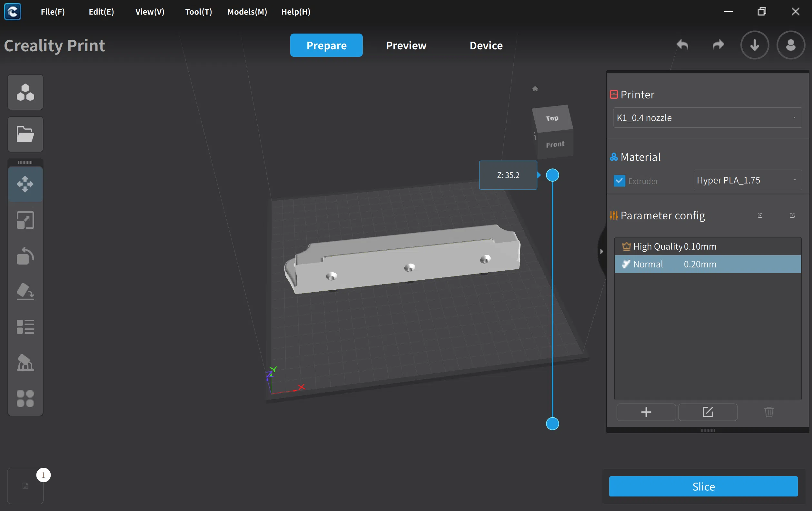Collapse right panel using side arrow
Screen dimensions: 812x511
[x=601, y=251]
